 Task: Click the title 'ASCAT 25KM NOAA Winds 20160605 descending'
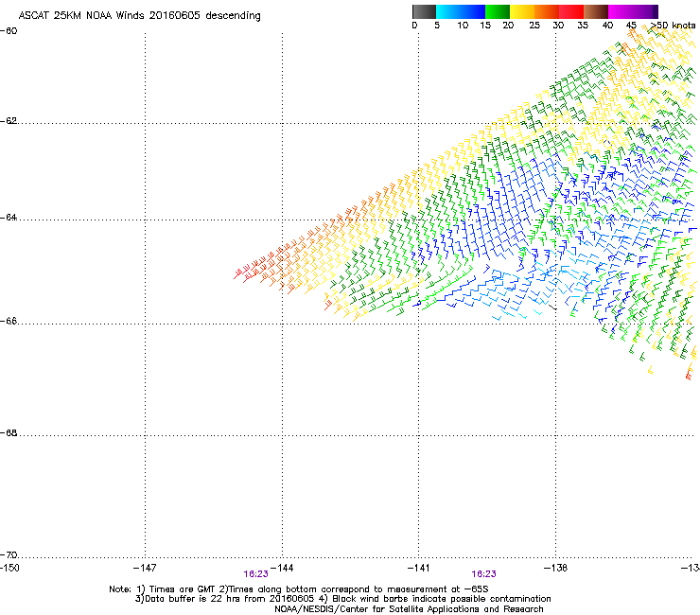coord(139,15)
